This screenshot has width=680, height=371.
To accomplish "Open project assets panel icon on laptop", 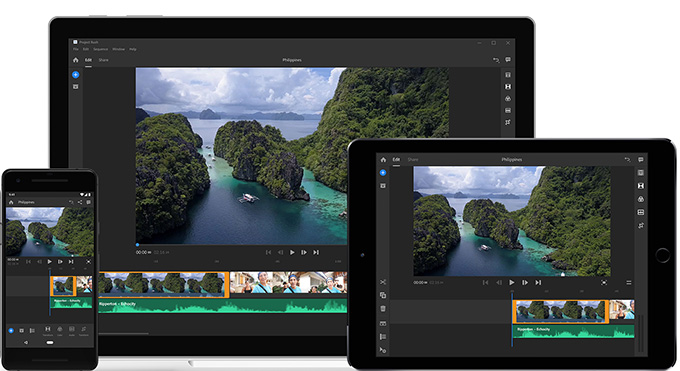I will (x=75, y=87).
